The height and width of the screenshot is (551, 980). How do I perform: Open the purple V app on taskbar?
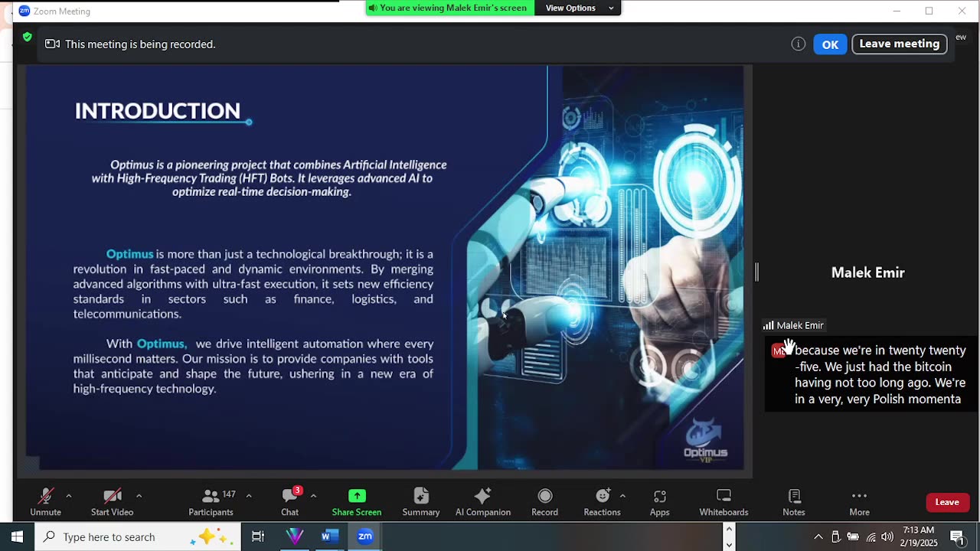click(x=295, y=536)
